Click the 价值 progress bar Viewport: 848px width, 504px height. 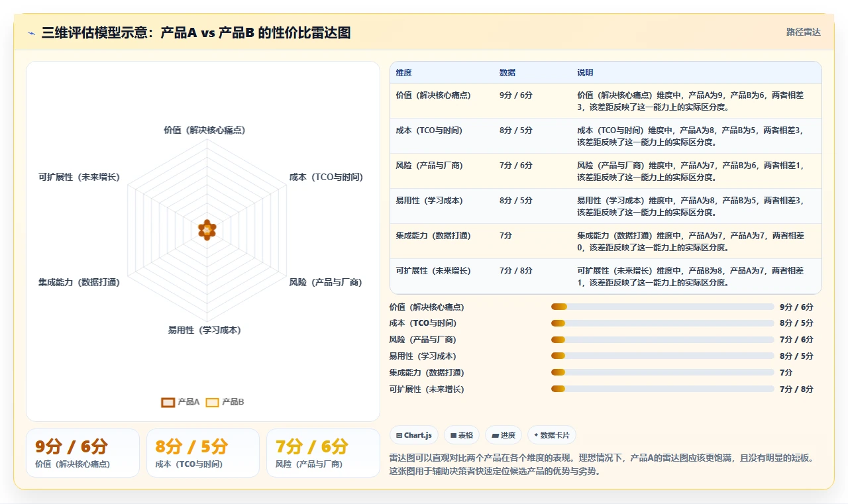(x=662, y=307)
